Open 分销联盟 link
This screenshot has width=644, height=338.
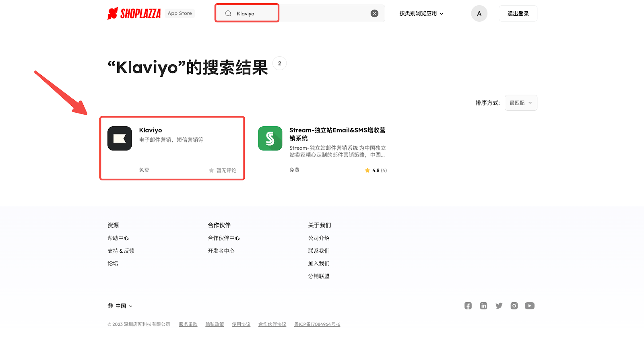[x=319, y=276]
